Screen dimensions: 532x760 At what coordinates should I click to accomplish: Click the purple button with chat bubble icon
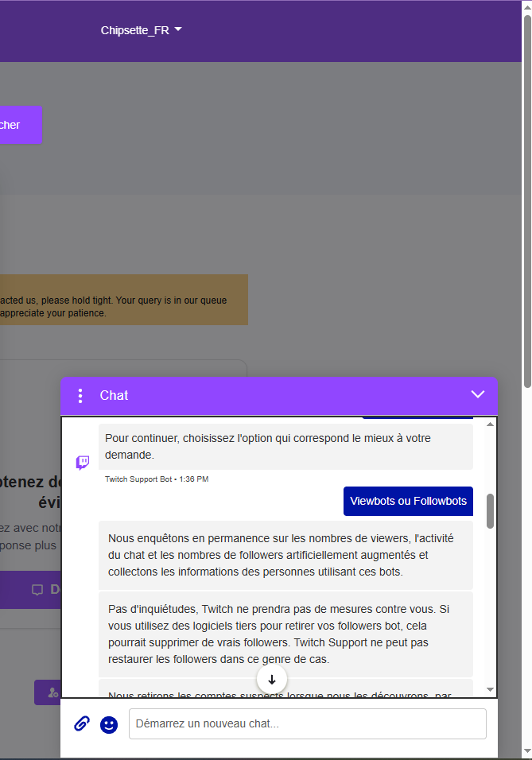click(x=30, y=589)
